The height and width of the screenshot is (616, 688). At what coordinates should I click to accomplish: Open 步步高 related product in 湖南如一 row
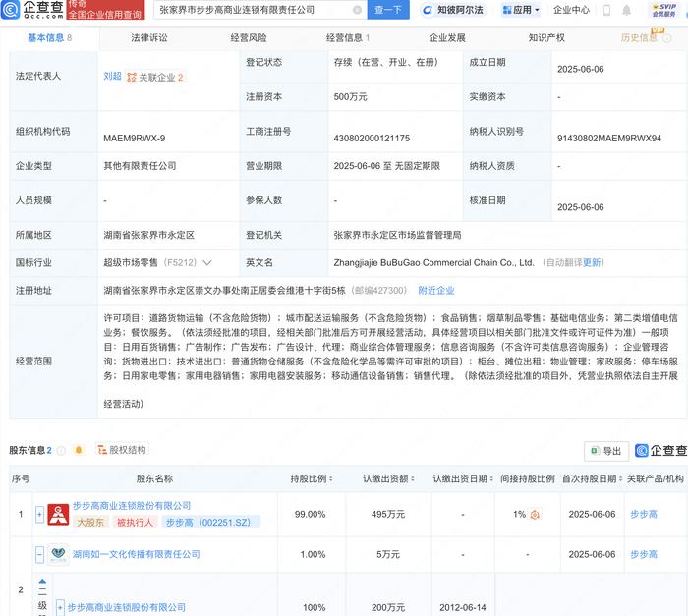click(644, 554)
